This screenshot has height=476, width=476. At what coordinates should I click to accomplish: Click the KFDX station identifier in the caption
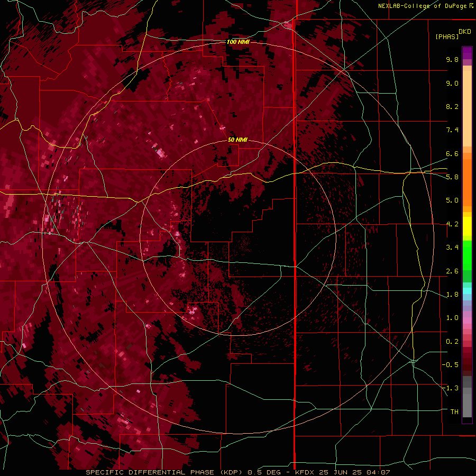click(x=305, y=472)
